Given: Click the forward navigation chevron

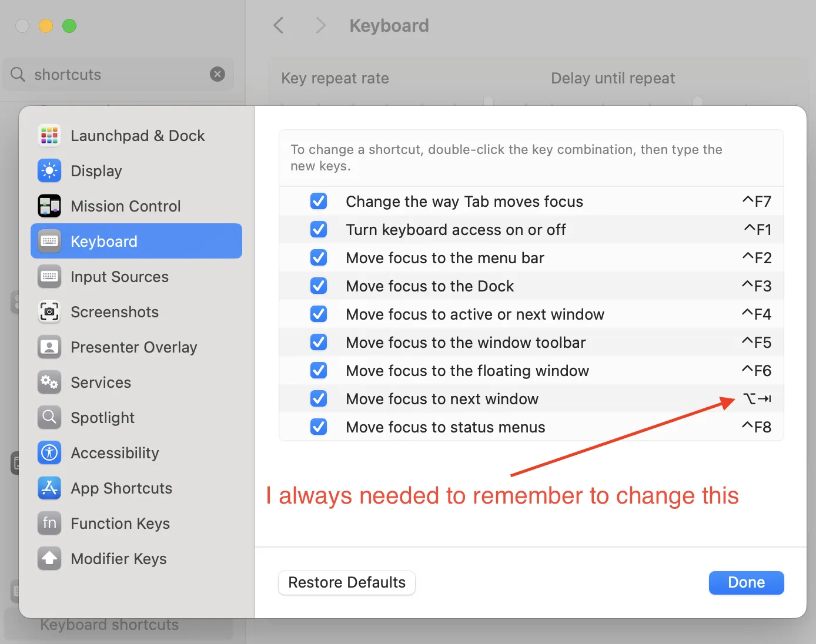Looking at the screenshot, I should [320, 25].
